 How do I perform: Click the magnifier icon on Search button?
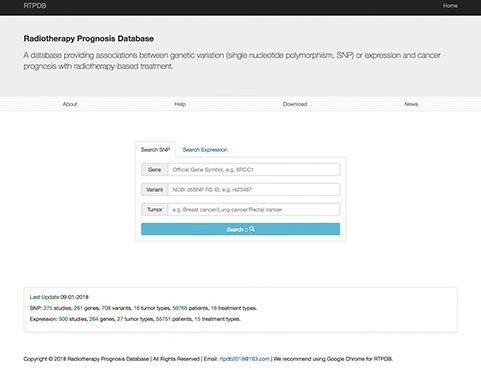point(252,229)
